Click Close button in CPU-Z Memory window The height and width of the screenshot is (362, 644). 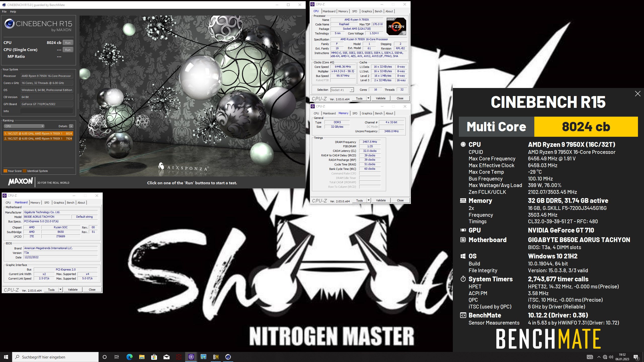[400, 200]
